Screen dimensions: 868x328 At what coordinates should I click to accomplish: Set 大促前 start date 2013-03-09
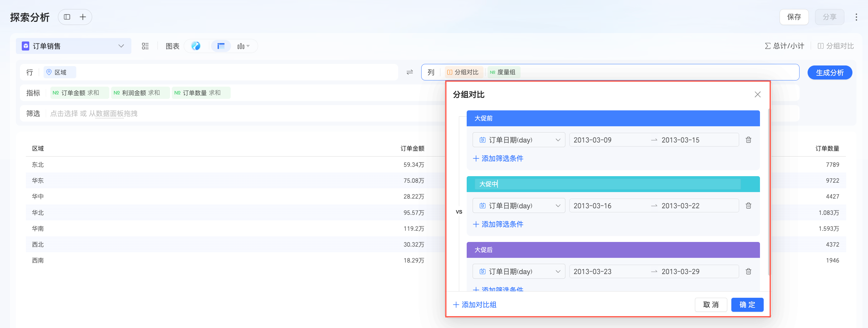pyautogui.click(x=592, y=140)
